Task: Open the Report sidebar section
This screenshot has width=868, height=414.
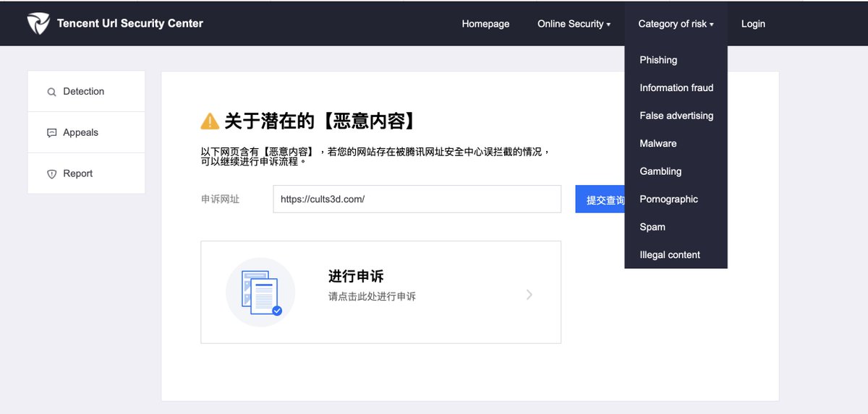Action: (86, 173)
